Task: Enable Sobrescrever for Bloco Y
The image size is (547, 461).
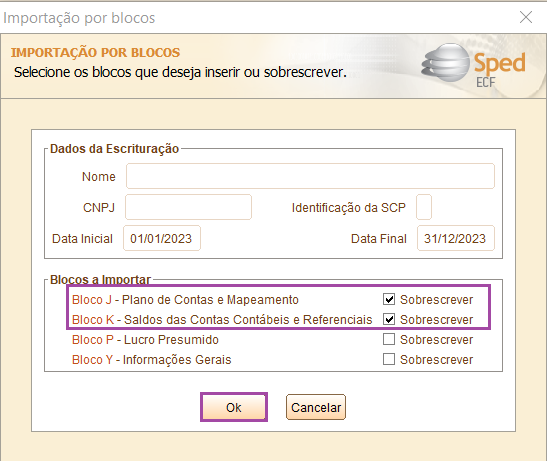Action: click(x=389, y=359)
